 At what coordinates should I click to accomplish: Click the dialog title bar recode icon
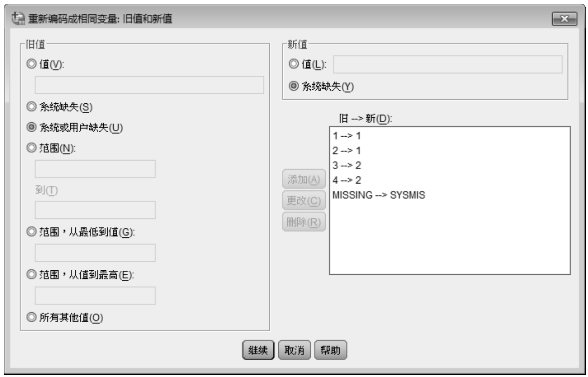click(x=18, y=18)
